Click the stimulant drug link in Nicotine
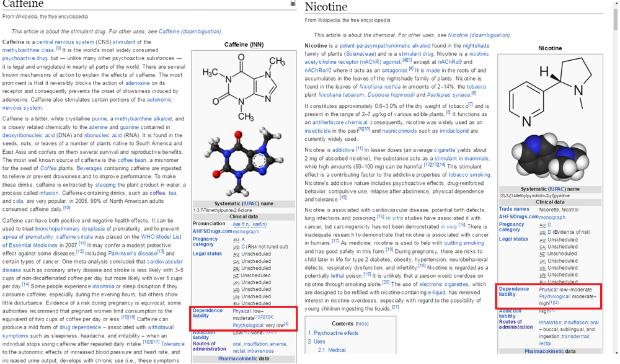This screenshot has width=620, height=364. pos(416,54)
